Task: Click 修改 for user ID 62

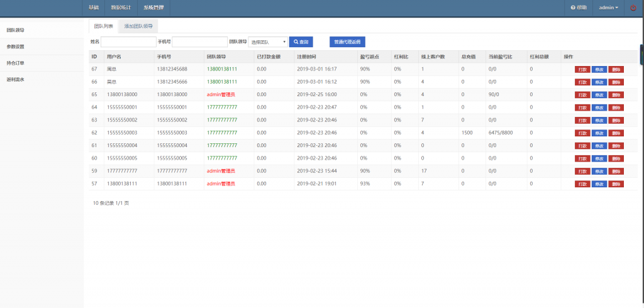Action: (599, 133)
